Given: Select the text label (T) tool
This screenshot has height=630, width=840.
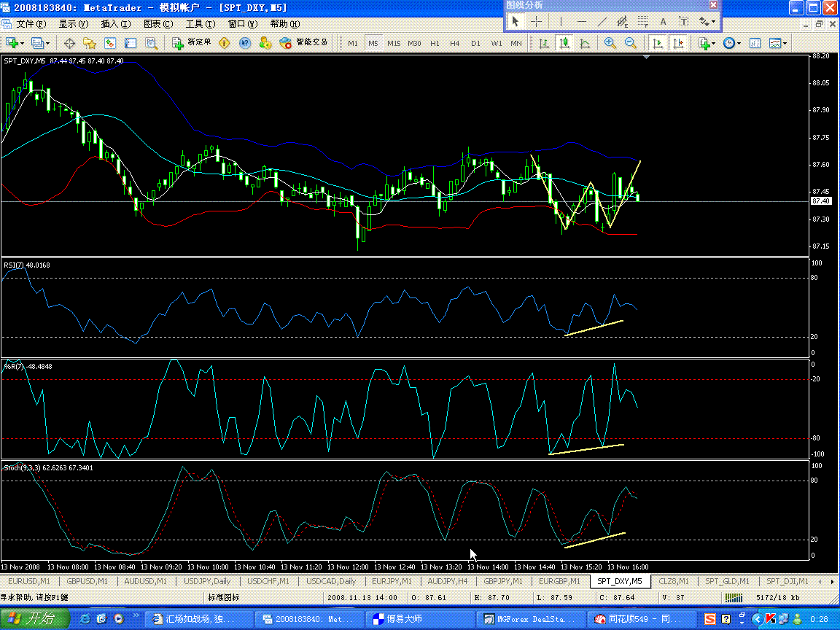Looking at the screenshot, I should 683,21.
